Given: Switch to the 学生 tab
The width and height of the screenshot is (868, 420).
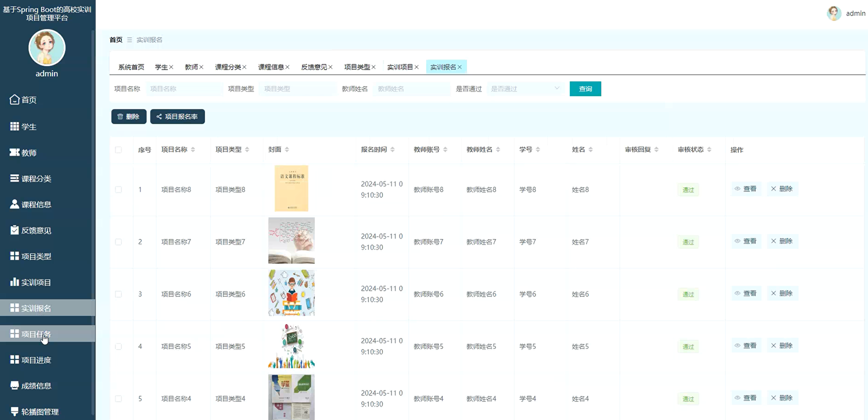Looking at the screenshot, I should click(161, 67).
